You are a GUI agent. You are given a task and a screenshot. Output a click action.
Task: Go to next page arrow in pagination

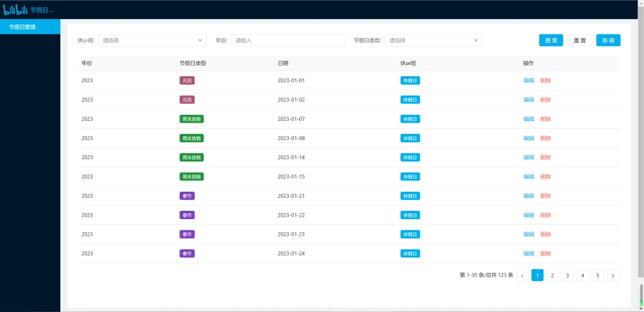point(613,276)
